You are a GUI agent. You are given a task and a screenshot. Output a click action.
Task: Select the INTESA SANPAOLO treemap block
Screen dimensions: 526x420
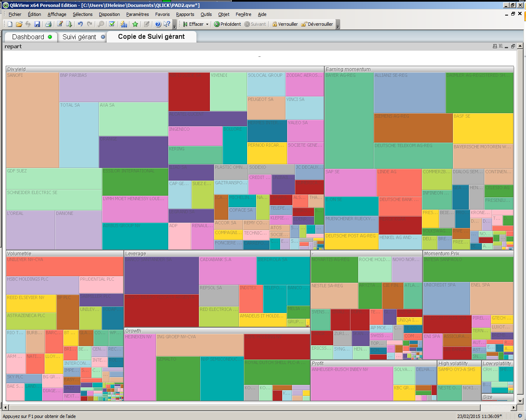pos(468,269)
